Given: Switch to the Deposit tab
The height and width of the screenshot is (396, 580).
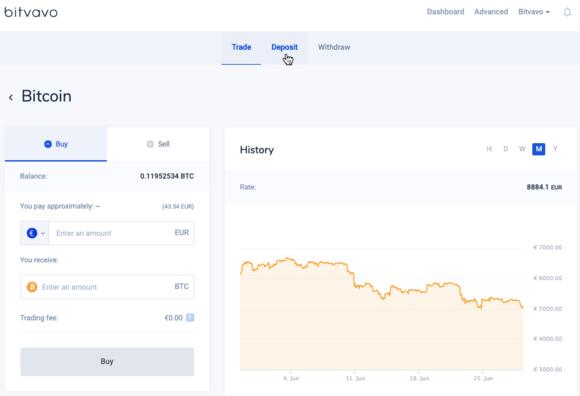Looking at the screenshot, I should coord(284,47).
